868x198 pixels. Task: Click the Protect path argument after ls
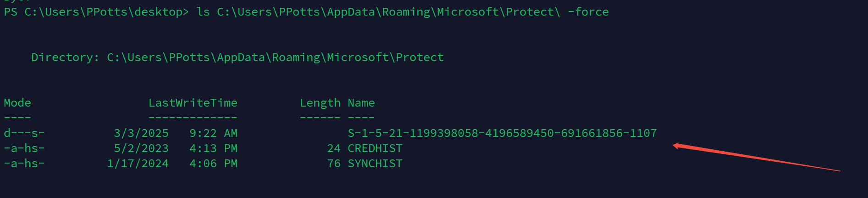pyautogui.click(x=388, y=12)
